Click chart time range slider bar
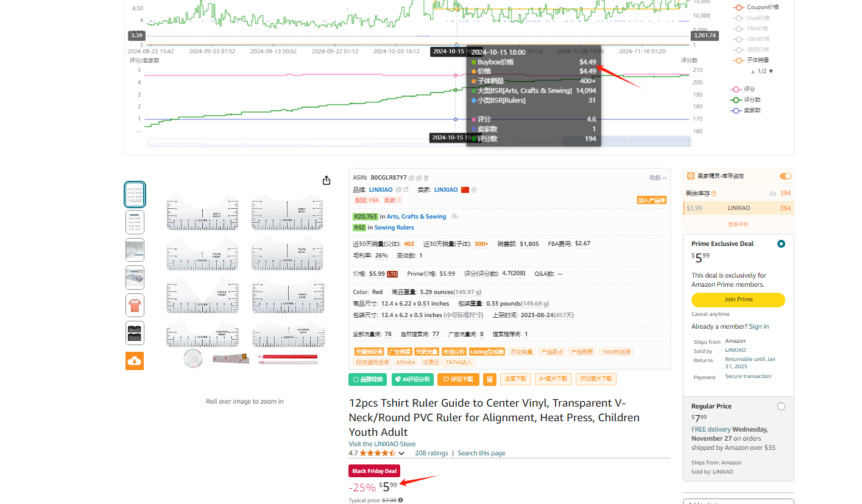Viewport: 862px width, 504px height. 419,142
